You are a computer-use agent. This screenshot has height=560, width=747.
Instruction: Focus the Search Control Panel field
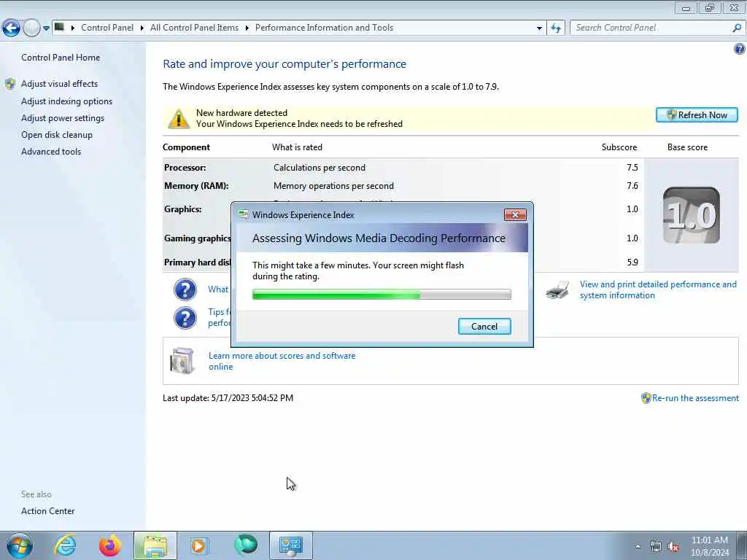(x=651, y=28)
